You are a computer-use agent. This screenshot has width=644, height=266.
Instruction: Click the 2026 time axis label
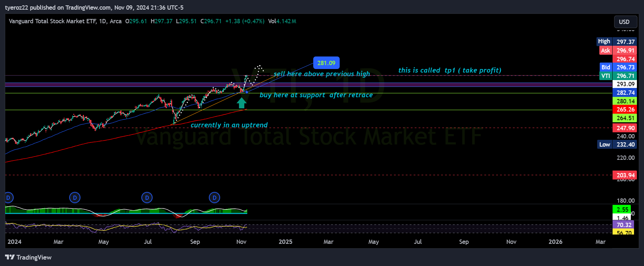[555, 242]
